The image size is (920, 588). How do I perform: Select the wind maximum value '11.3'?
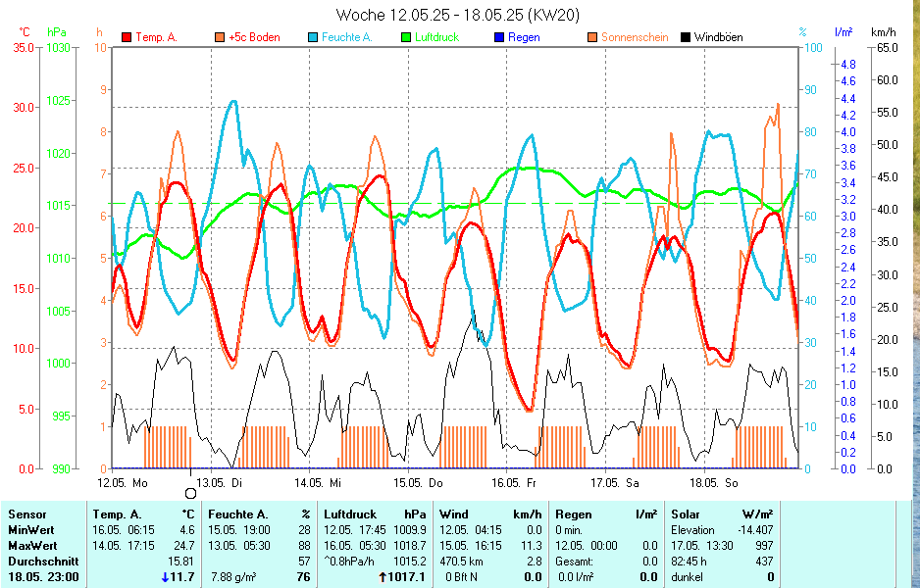532,546
